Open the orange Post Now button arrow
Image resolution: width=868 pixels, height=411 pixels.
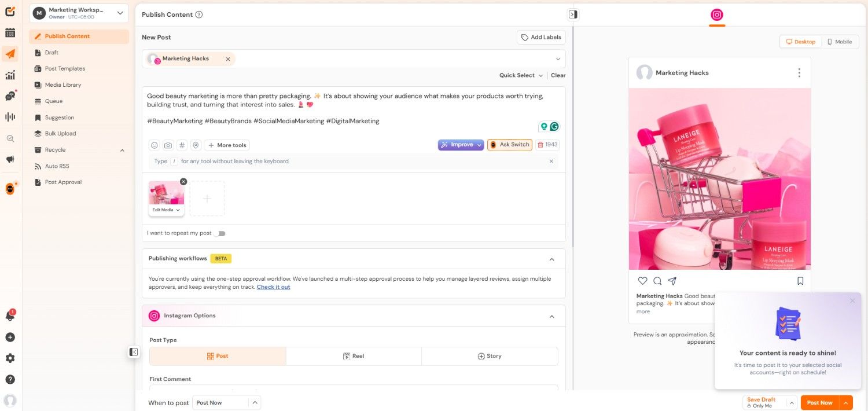pyautogui.click(x=846, y=402)
